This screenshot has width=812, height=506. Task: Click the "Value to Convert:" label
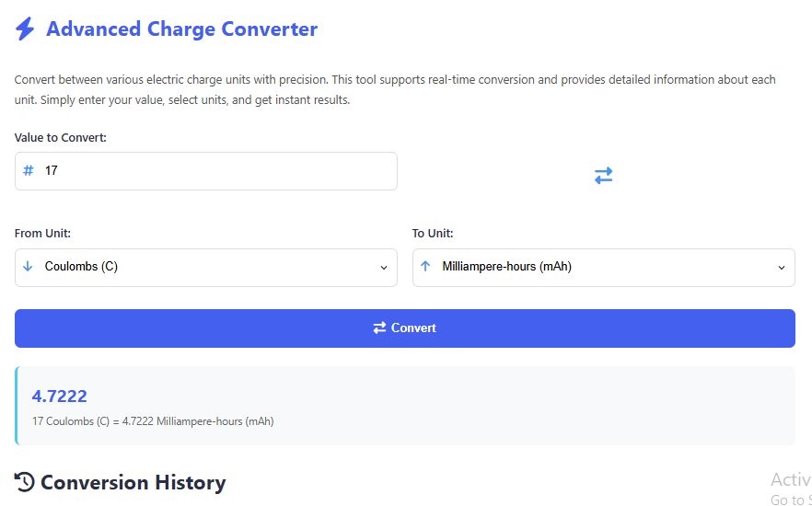61,138
